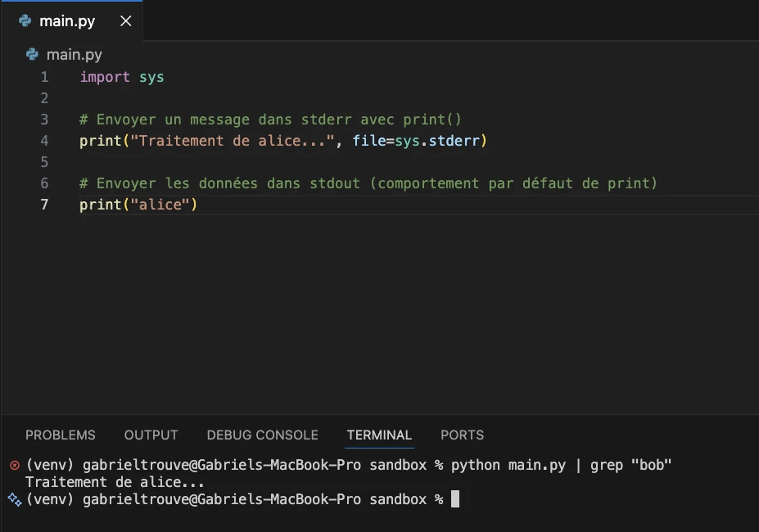Place the cursor at end of print("alice")
759x532 pixels.
pyautogui.click(x=198, y=205)
